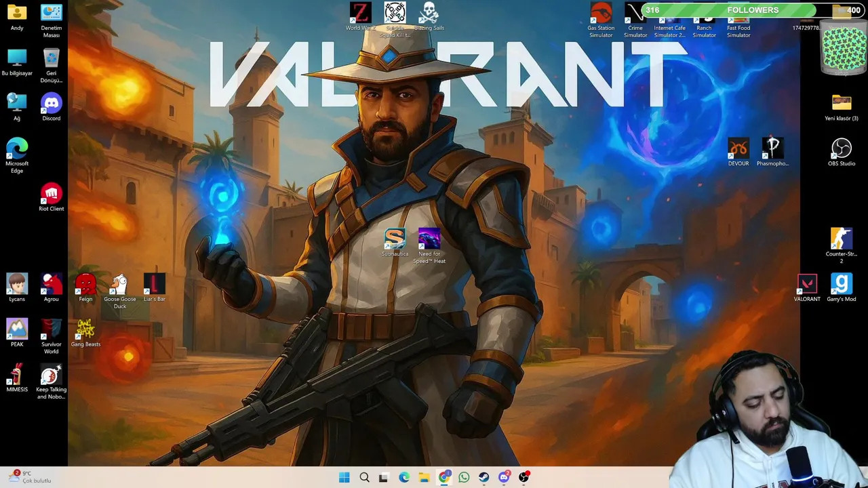Image resolution: width=868 pixels, height=488 pixels.
Task: Open the Windows Start menu
Action: (344, 477)
